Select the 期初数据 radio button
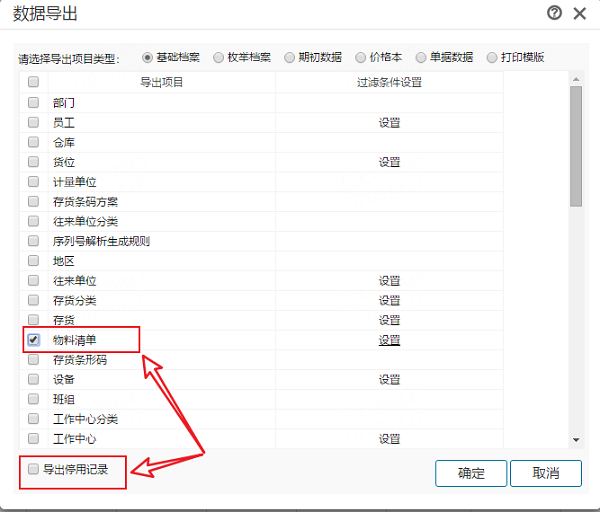Image resolution: width=600 pixels, height=512 pixels. [x=289, y=57]
